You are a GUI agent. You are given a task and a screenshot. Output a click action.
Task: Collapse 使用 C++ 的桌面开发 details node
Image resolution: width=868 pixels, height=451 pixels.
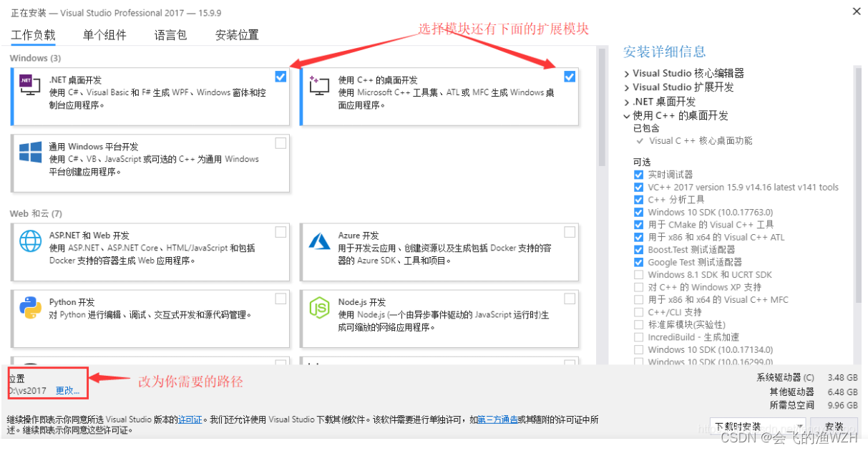(627, 116)
